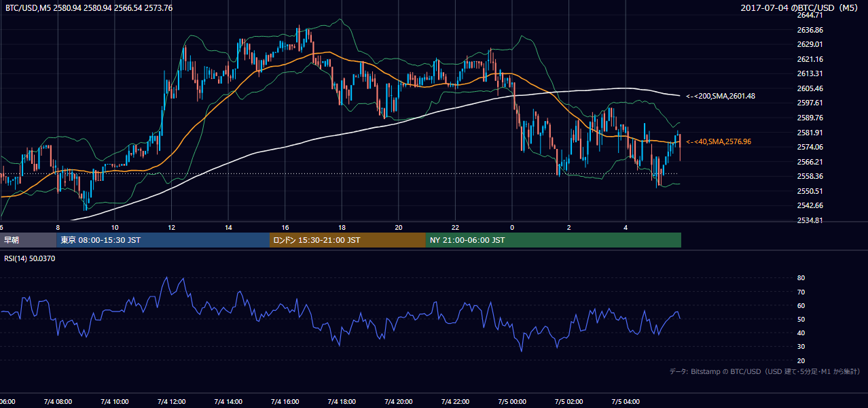Click the "2017-07-04 のBTC/USD（M5）" chart title

coord(800,8)
